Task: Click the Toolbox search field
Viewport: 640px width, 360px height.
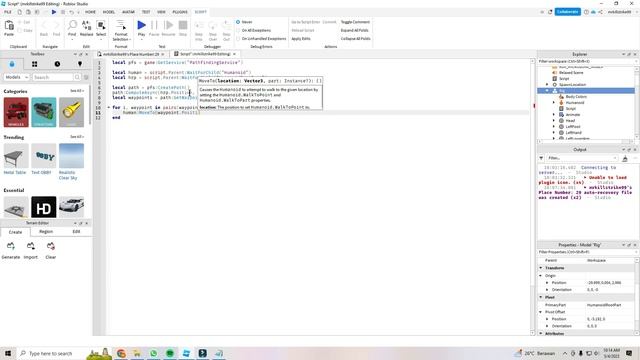Action: (53, 77)
